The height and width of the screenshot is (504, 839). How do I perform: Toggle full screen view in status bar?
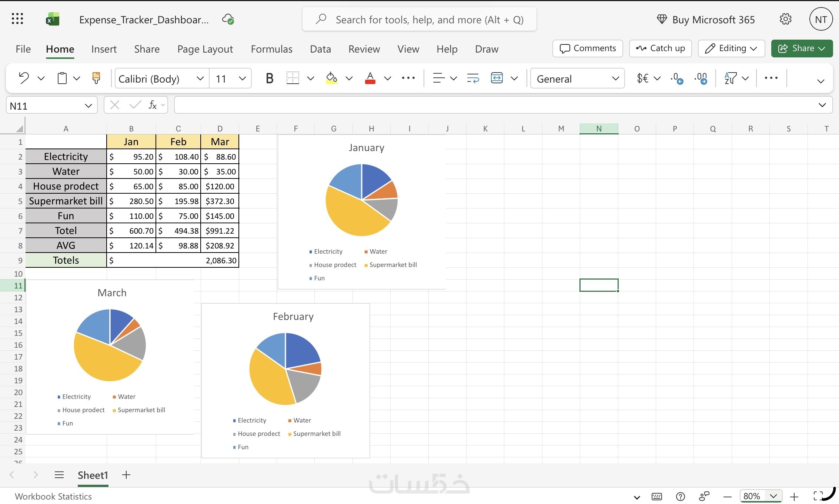[x=818, y=496]
